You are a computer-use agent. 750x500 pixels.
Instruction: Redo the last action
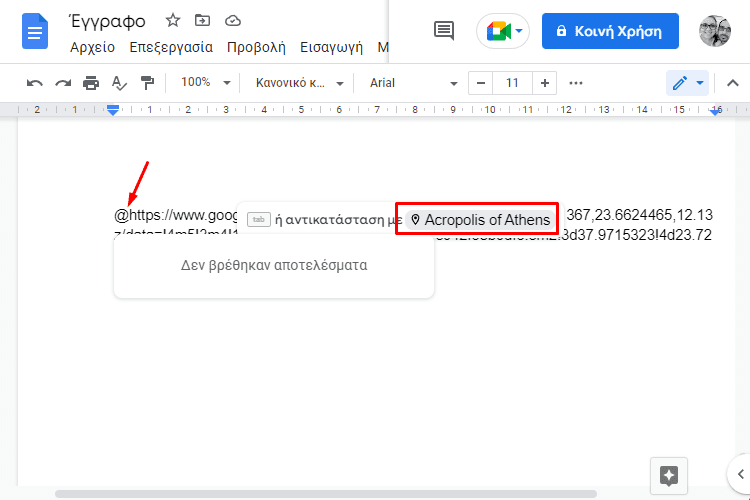(x=63, y=83)
